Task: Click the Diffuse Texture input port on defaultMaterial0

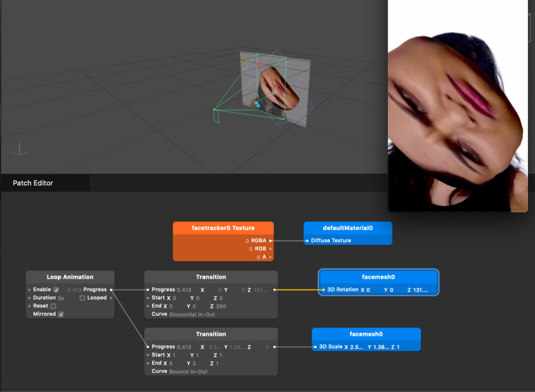Action: (x=307, y=240)
